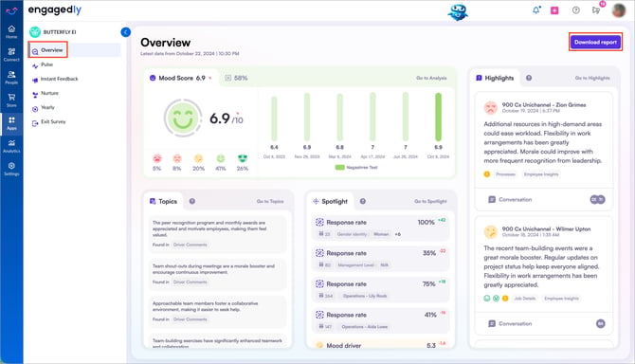
Task: Open the Mood driver 5.3 spotlight row
Action: [381, 345]
